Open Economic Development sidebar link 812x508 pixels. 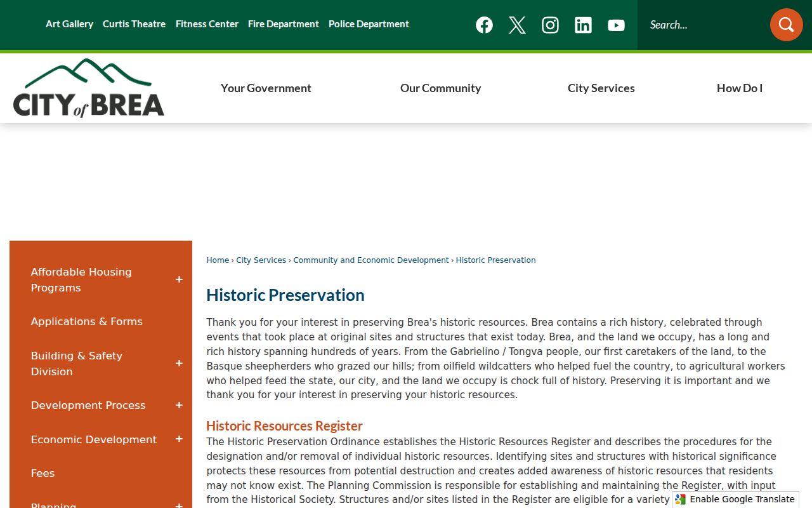94,439
